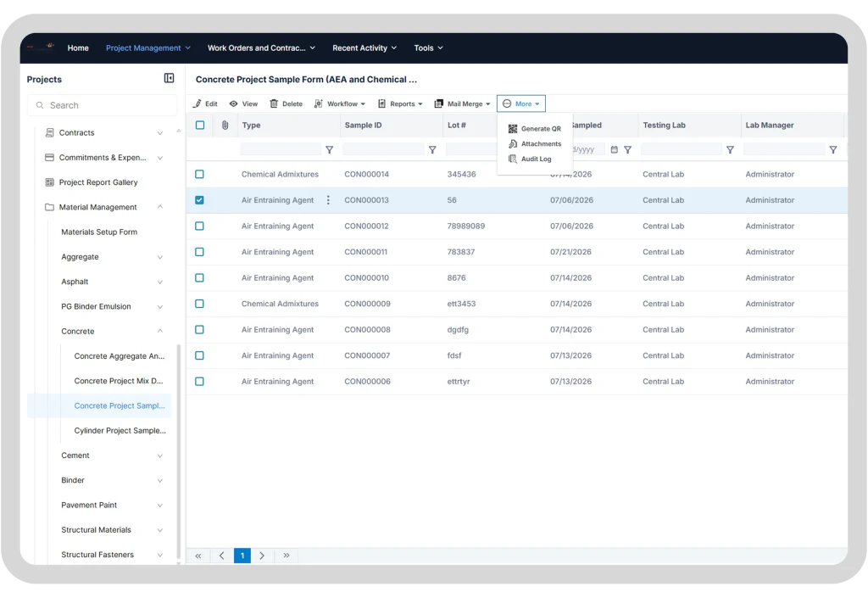Click the Edit pencil toolbar button
Image resolution: width=868 pixels, height=598 pixels.
click(x=205, y=103)
